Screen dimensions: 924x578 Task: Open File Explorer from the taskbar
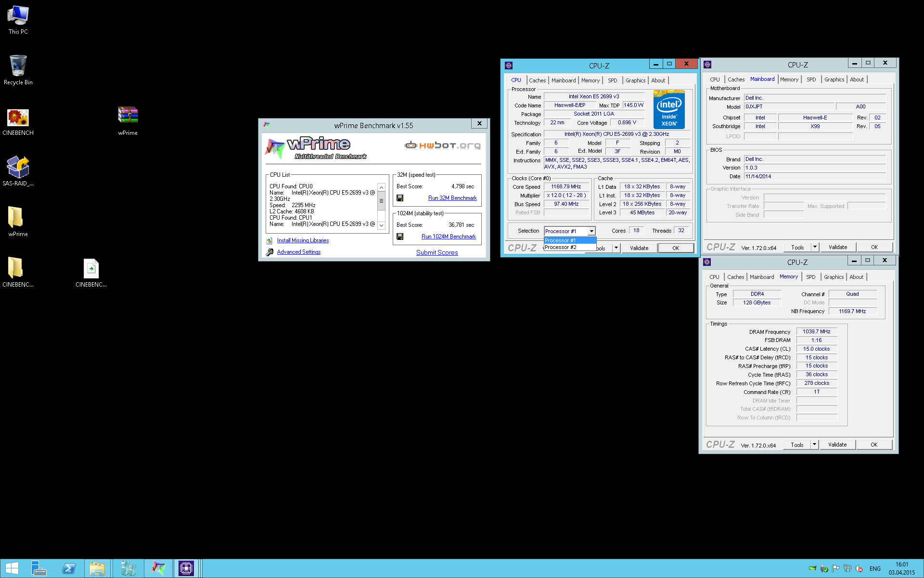coord(97,568)
